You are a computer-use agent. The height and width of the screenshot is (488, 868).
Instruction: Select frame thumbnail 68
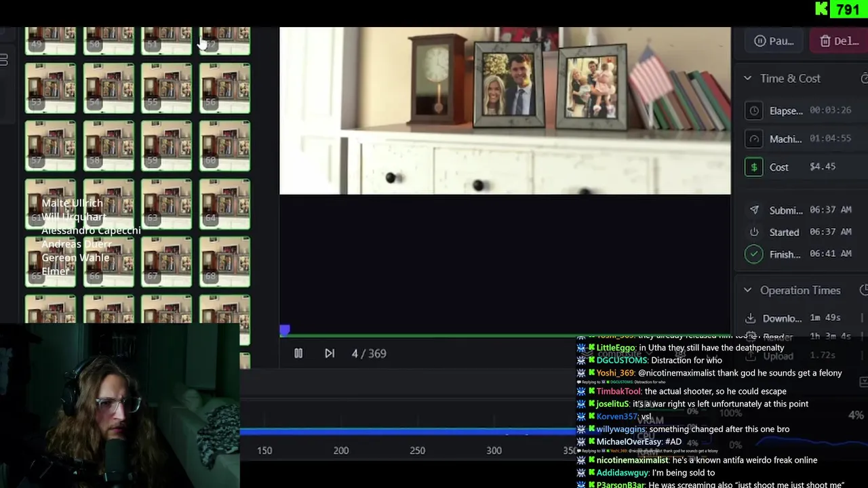click(x=225, y=262)
